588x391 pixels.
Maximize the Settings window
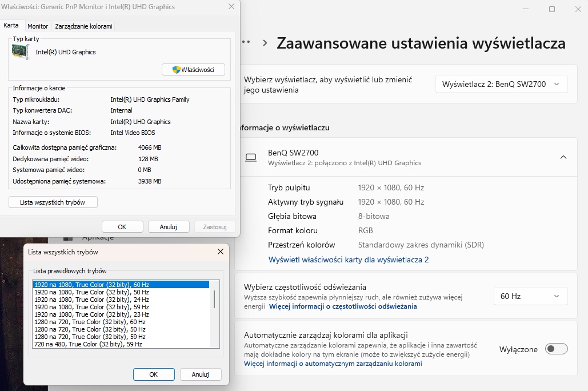(552, 9)
